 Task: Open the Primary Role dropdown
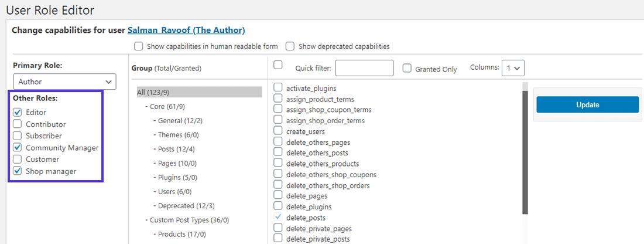pos(64,82)
